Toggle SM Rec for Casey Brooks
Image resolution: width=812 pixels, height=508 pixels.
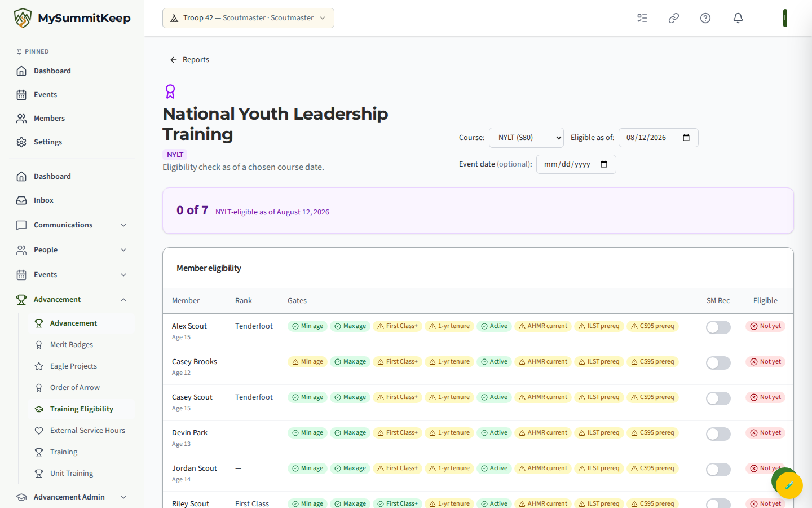point(718,363)
